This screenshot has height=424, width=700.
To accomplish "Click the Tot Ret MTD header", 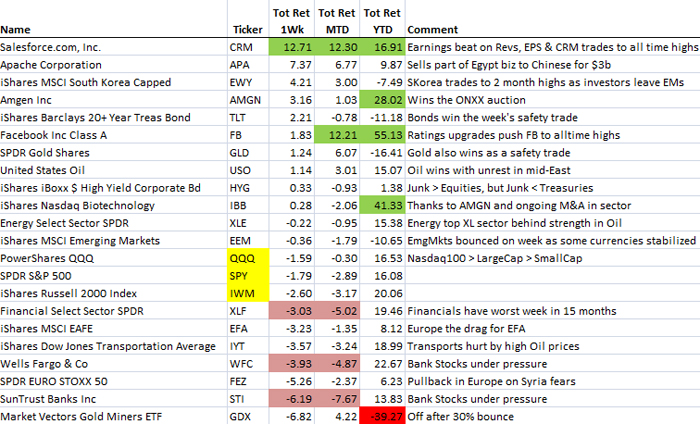I will 337,21.
